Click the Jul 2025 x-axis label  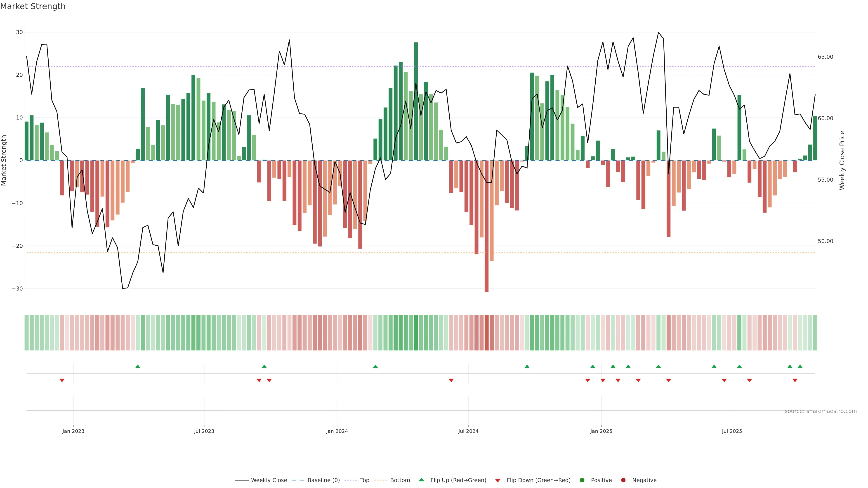tap(731, 431)
